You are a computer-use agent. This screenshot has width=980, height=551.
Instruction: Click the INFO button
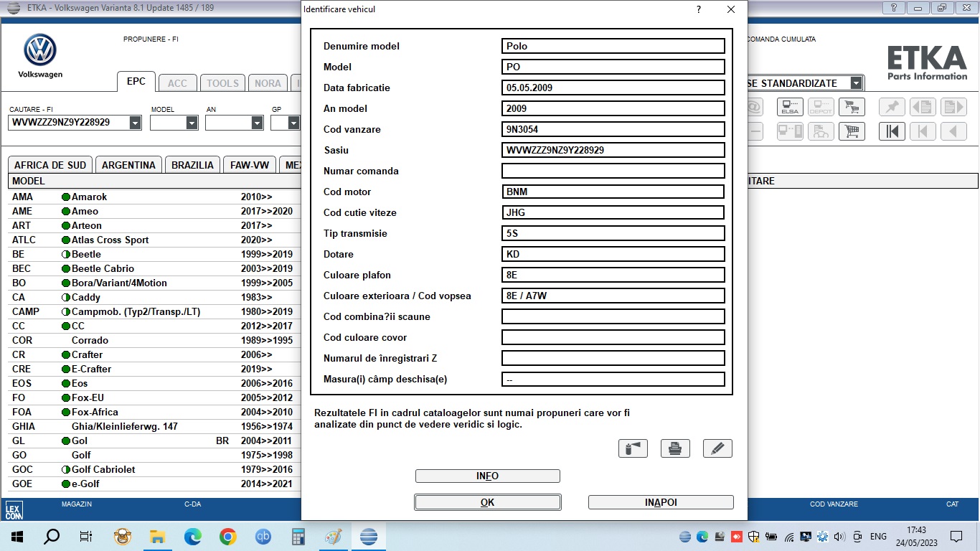488,476
